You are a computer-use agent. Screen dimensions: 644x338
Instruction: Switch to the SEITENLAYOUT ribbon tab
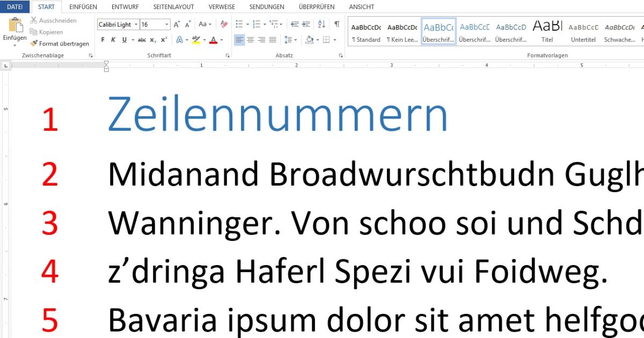click(173, 6)
